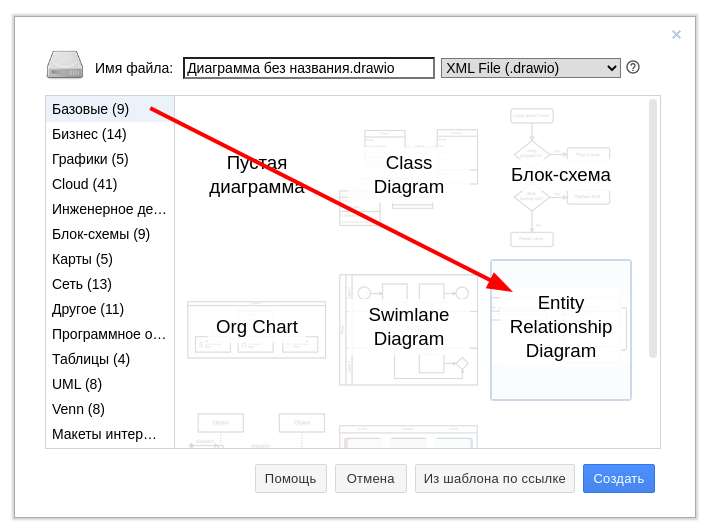Viewport: 716px width, 532px height.
Task: Show the Сеть (13) templates
Action: click(x=82, y=284)
